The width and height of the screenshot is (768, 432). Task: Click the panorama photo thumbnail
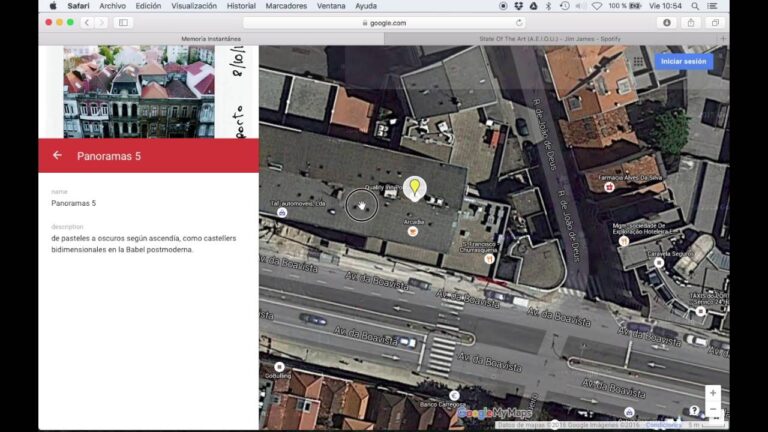(x=139, y=91)
